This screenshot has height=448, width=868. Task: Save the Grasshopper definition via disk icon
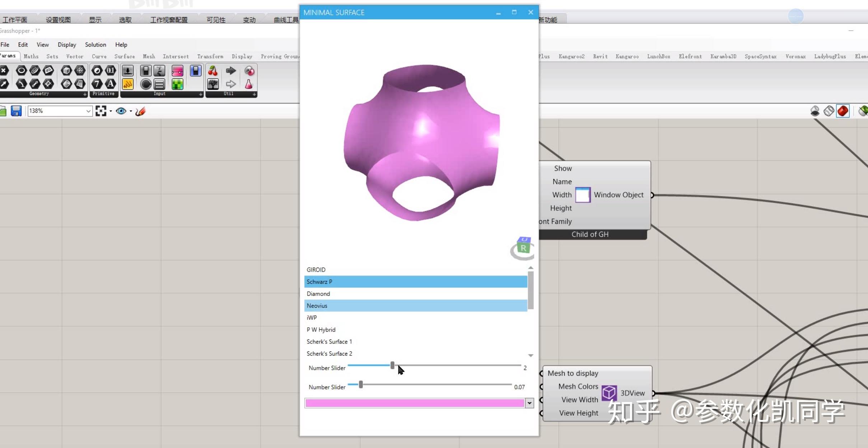(x=16, y=111)
